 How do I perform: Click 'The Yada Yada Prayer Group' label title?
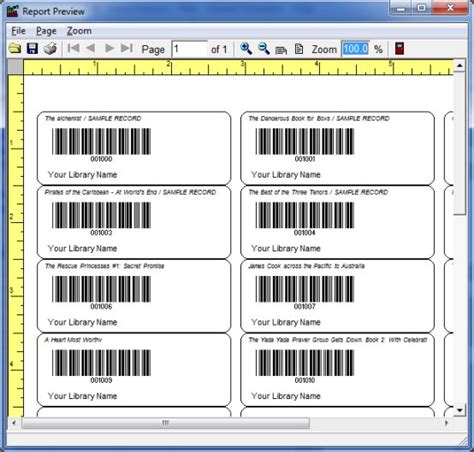click(338, 340)
